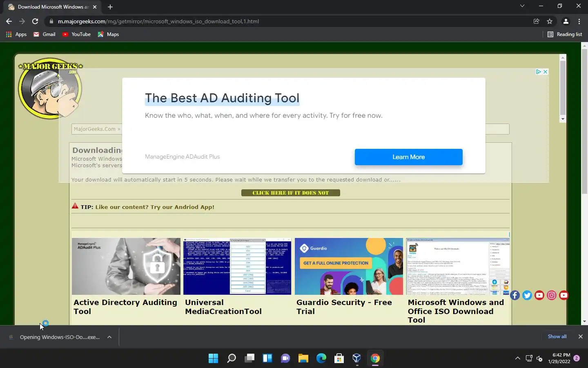Go back to the previous page

coord(9,21)
